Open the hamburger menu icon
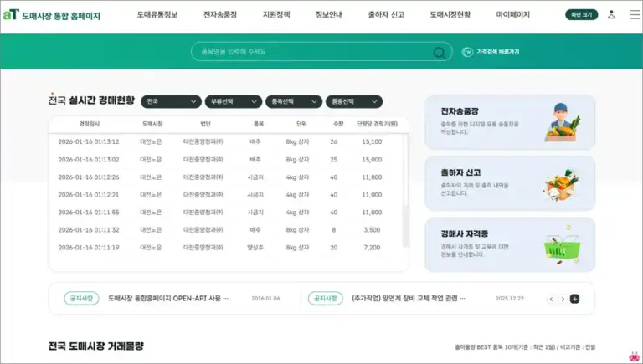Image resolution: width=643 pixels, height=364 pixels. click(x=635, y=15)
